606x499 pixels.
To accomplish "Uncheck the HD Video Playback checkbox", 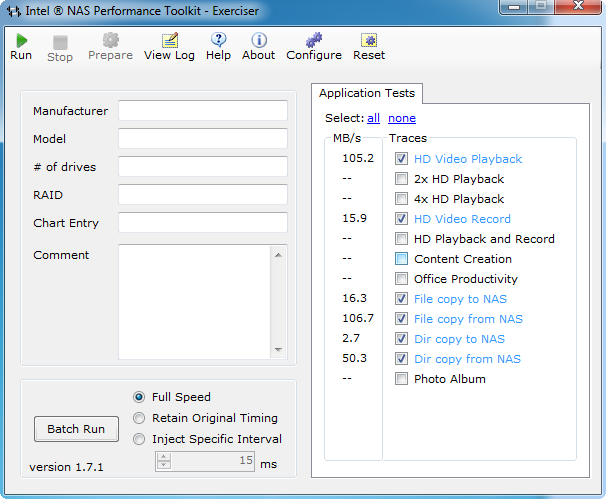I will coord(401,159).
